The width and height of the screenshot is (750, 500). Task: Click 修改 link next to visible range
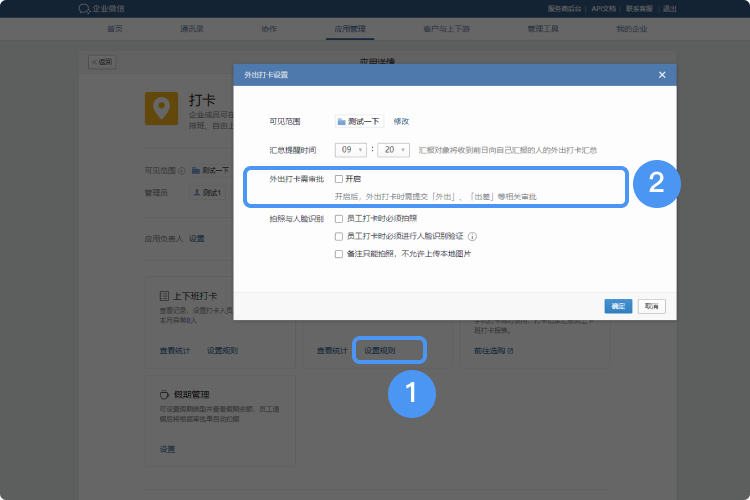[401, 122]
